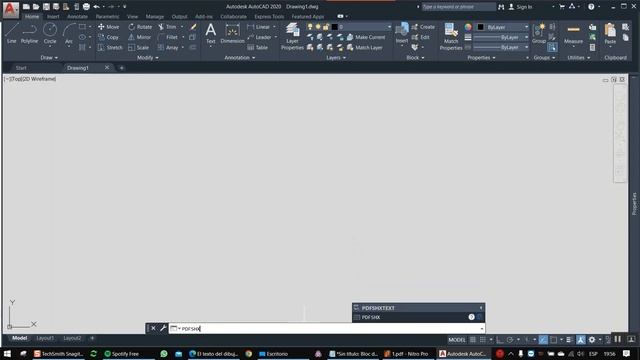
Task: Select the Line drawing tool
Action: pyautogui.click(x=11, y=33)
